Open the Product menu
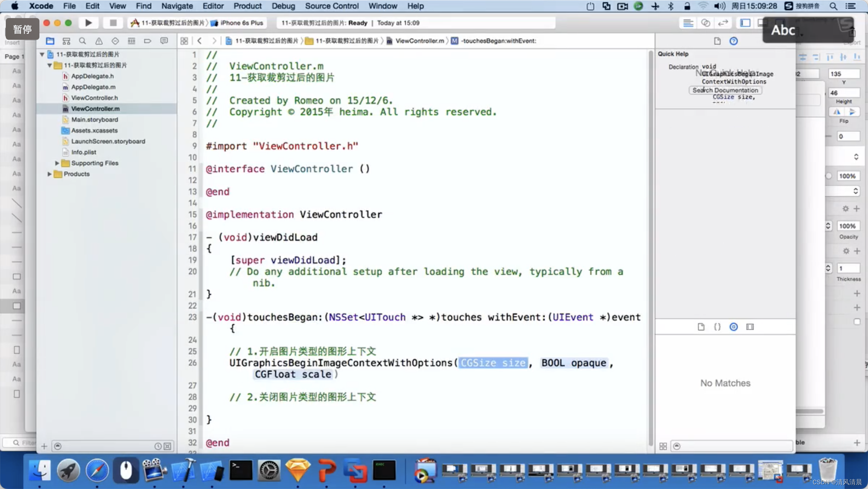The height and width of the screenshot is (489, 868). (247, 6)
